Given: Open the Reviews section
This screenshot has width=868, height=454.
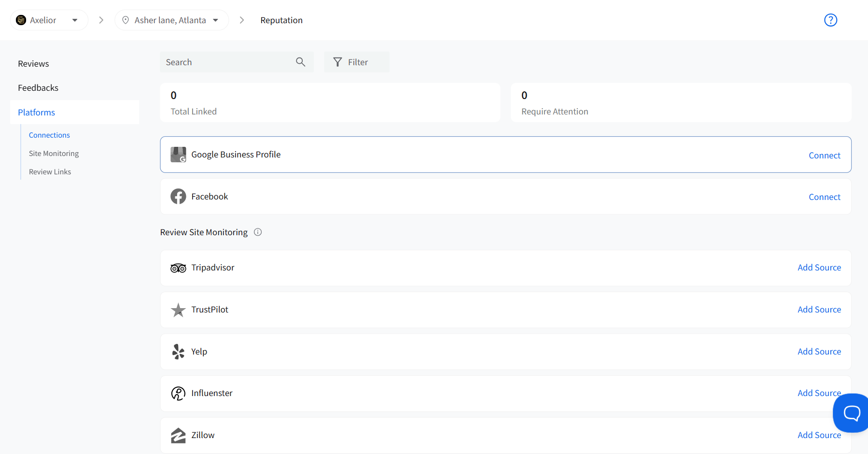Looking at the screenshot, I should 33,64.
